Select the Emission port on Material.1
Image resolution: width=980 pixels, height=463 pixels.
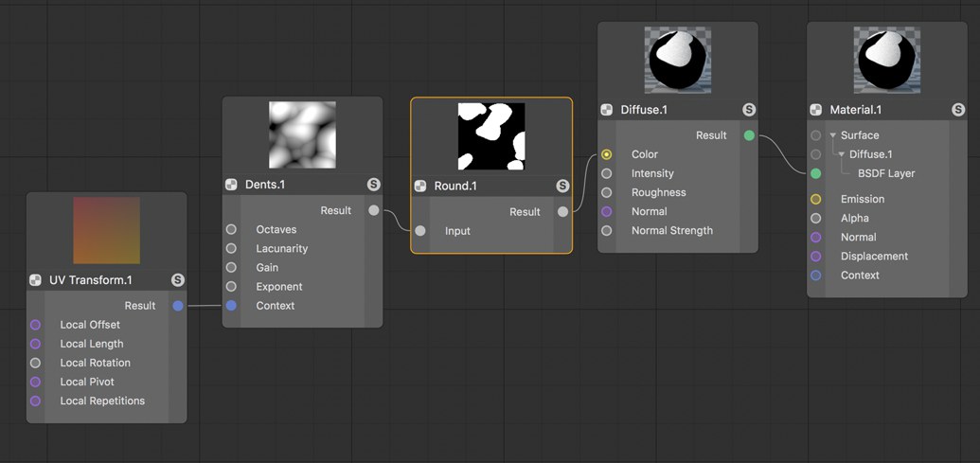coord(815,200)
